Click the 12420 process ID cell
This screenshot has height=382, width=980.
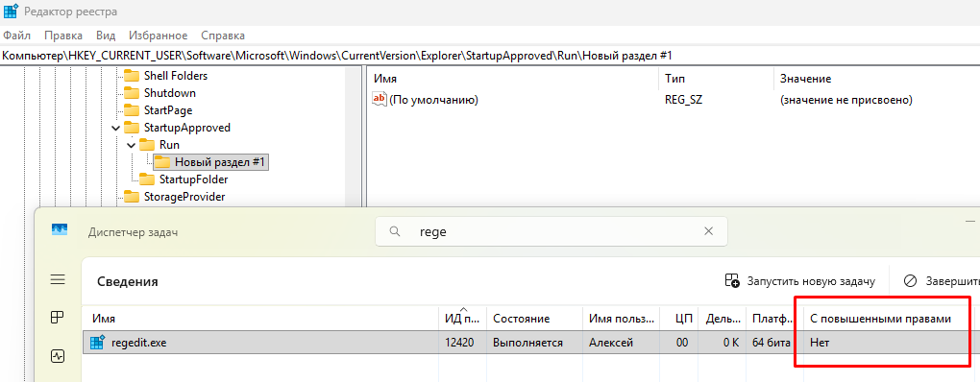tap(459, 343)
